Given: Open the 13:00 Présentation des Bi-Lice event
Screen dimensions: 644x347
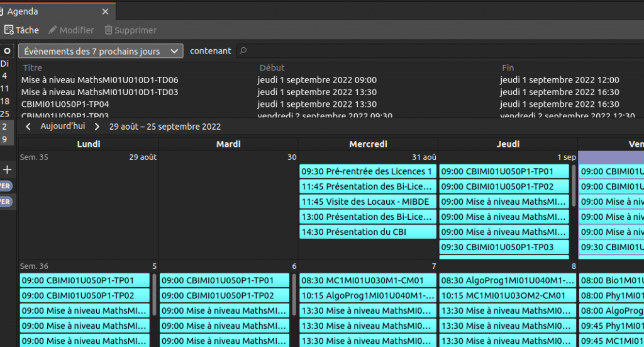Looking at the screenshot, I should [367, 217].
